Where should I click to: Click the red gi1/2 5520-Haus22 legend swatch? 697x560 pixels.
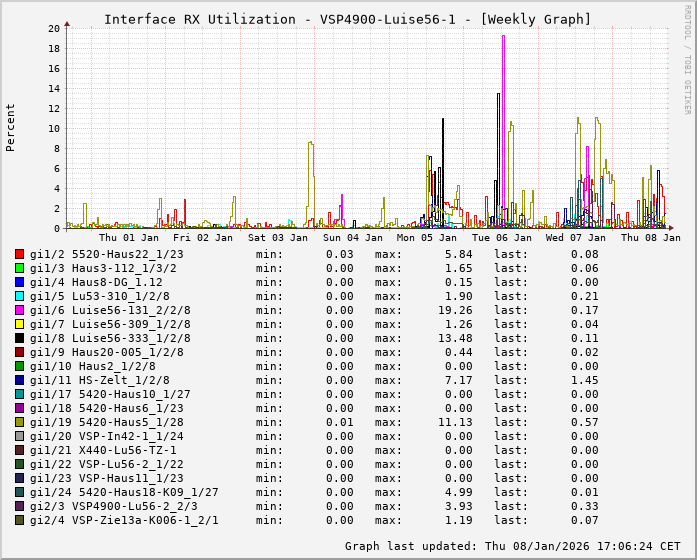[20, 254]
